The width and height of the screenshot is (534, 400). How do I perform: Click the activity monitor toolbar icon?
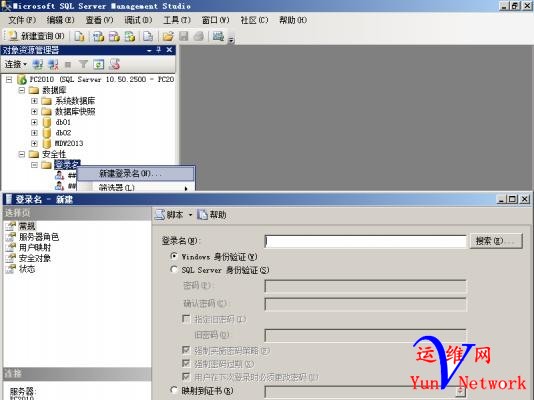tap(218, 36)
